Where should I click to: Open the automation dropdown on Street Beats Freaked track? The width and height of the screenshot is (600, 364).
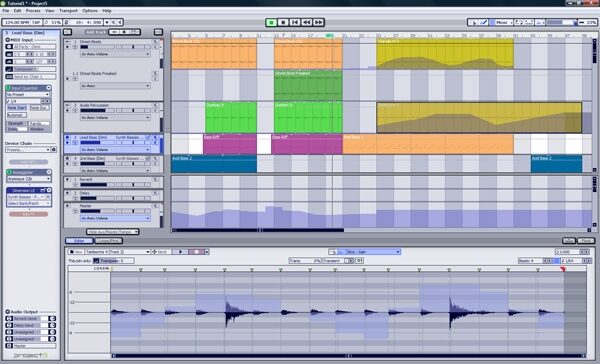click(x=115, y=86)
